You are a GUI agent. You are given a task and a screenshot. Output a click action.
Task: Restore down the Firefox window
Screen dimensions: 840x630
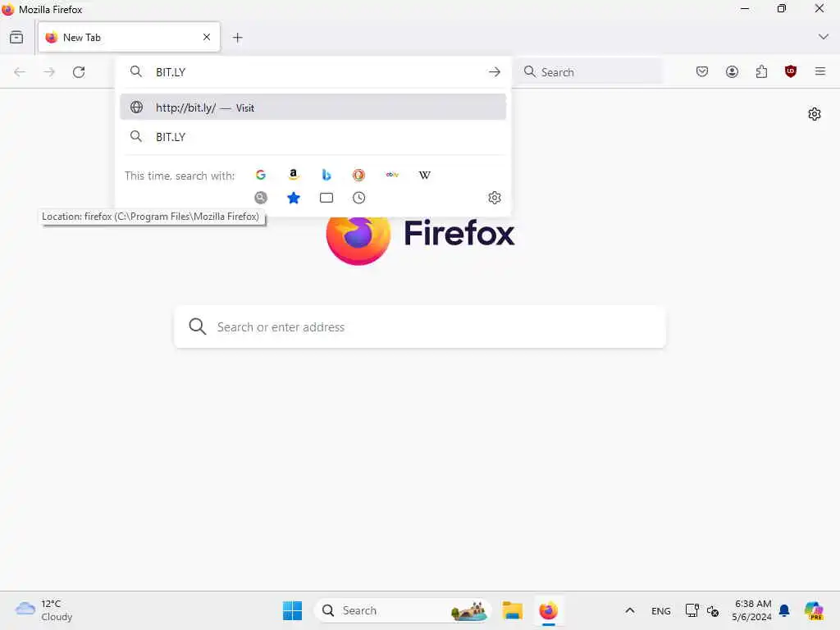click(x=782, y=8)
